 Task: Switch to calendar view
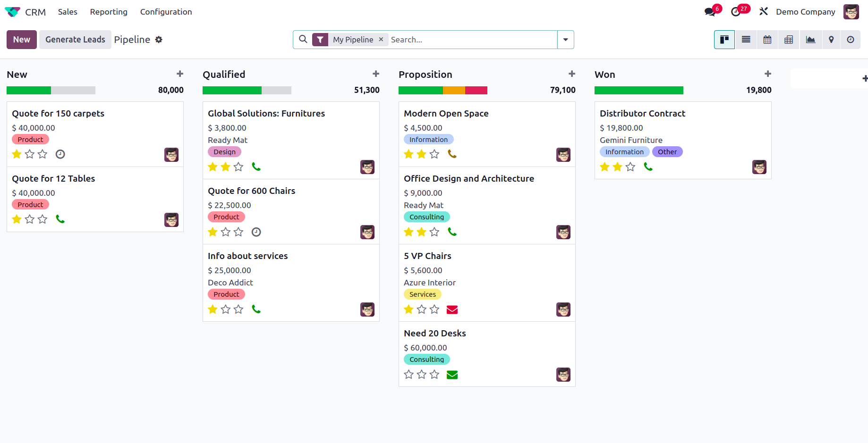tap(767, 40)
